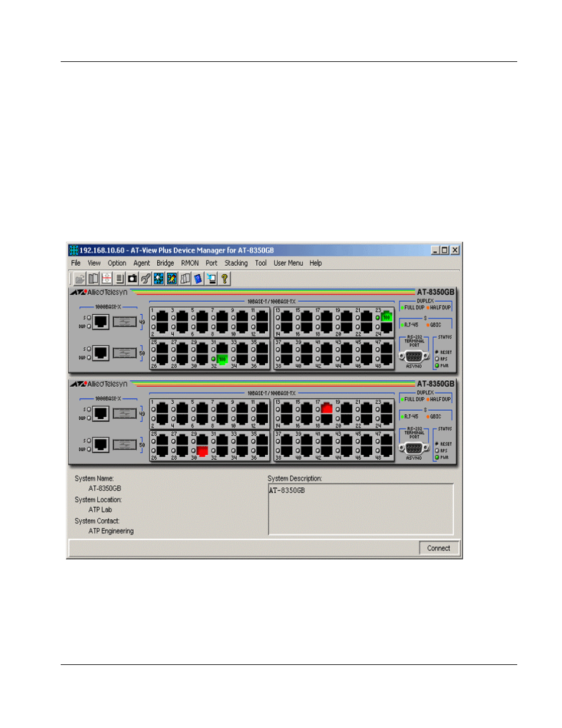Click the download-to-device arrow toolbar icon
The width and height of the screenshot is (562, 728).
click(211, 279)
